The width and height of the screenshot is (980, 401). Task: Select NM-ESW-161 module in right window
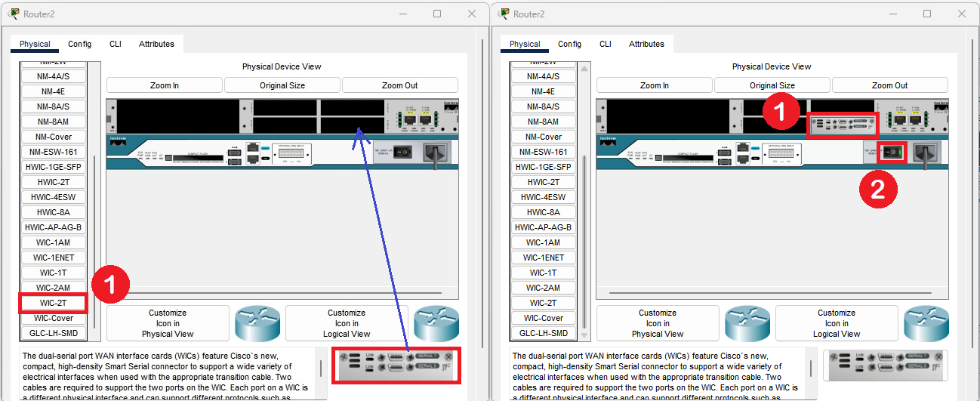tap(542, 152)
